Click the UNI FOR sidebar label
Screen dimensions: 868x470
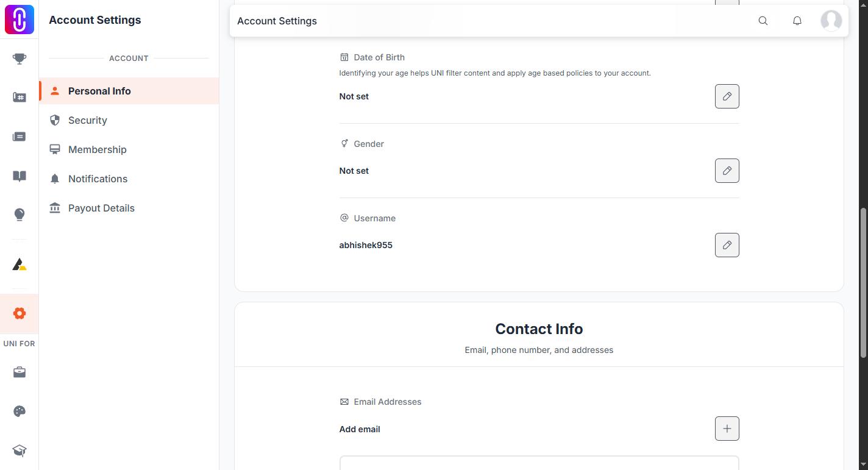coord(20,344)
